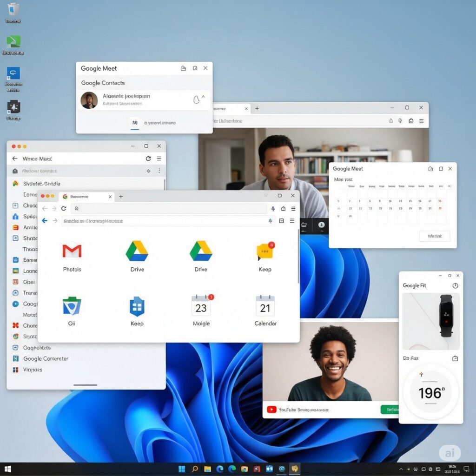Screen dimensions: 476x476
Task: Click the Wintetk button
Action: (x=435, y=236)
